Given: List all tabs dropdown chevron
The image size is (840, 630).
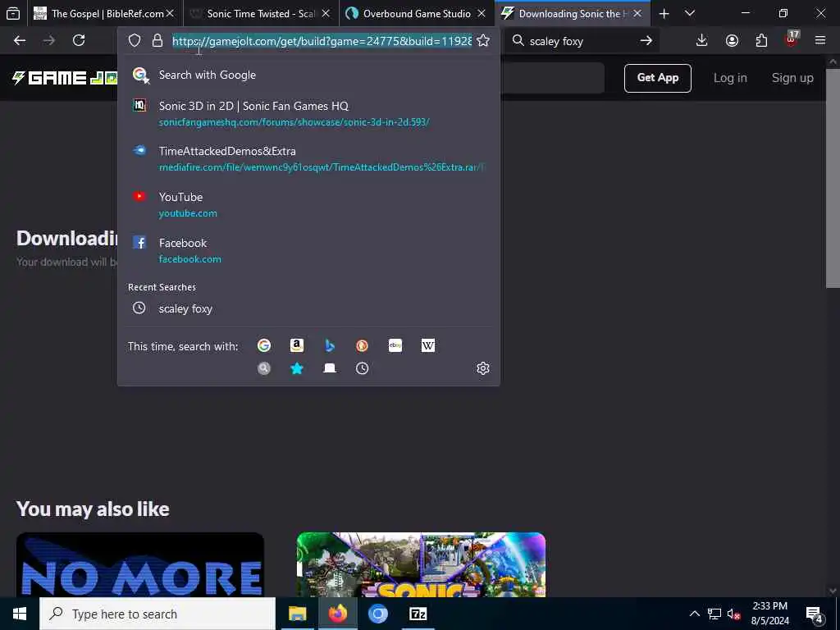Looking at the screenshot, I should (x=689, y=13).
